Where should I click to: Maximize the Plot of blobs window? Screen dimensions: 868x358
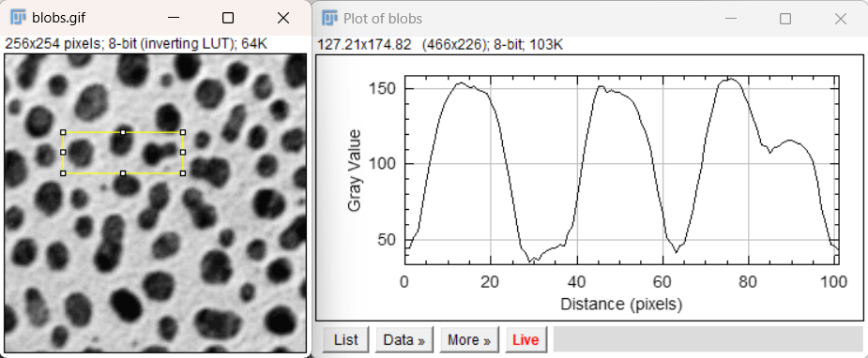pyautogui.click(x=785, y=18)
